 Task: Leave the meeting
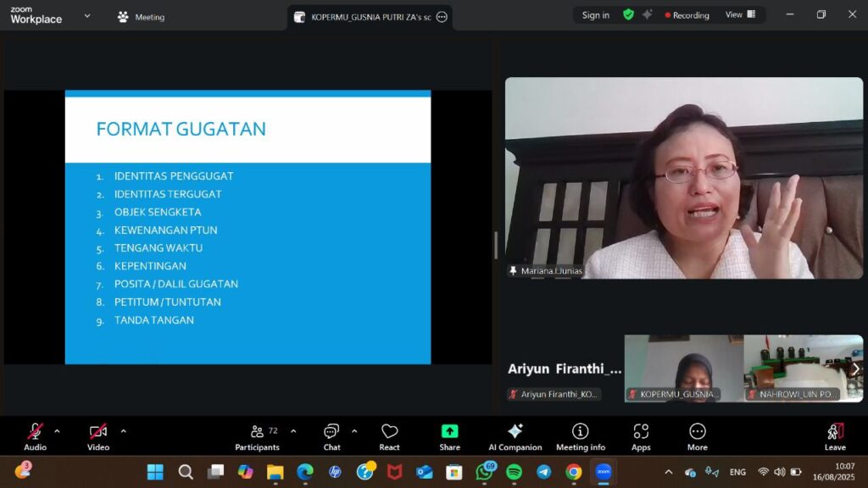pyautogui.click(x=835, y=436)
